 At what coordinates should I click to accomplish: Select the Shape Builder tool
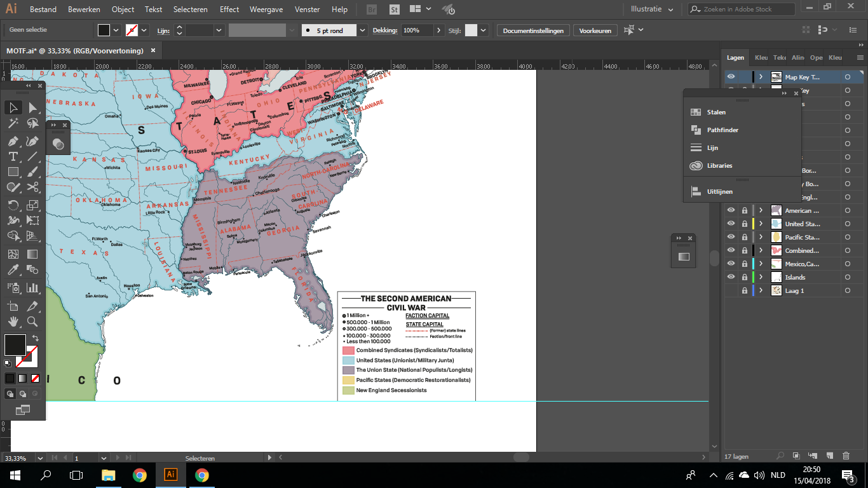pyautogui.click(x=13, y=236)
